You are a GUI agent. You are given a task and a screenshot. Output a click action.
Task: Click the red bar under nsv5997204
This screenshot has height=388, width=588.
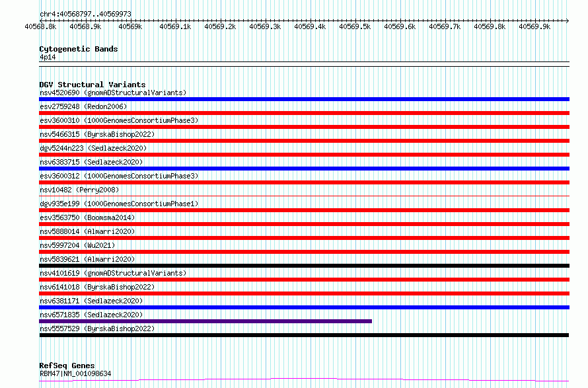tap(304, 252)
